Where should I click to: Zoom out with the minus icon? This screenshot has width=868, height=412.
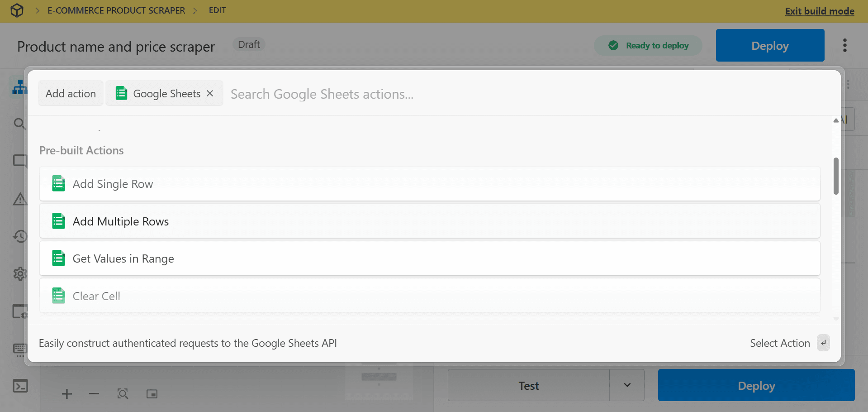pos(94,394)
